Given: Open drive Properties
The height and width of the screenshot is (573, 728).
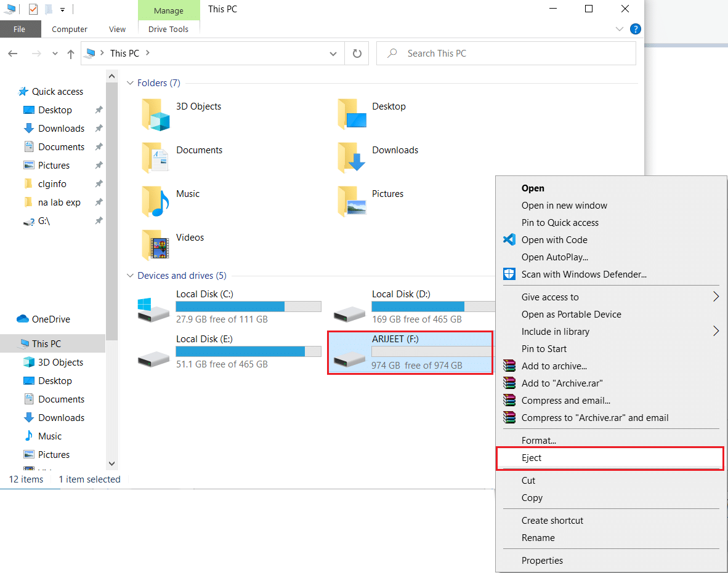Looking at the screenshot, I should [542, 560].
